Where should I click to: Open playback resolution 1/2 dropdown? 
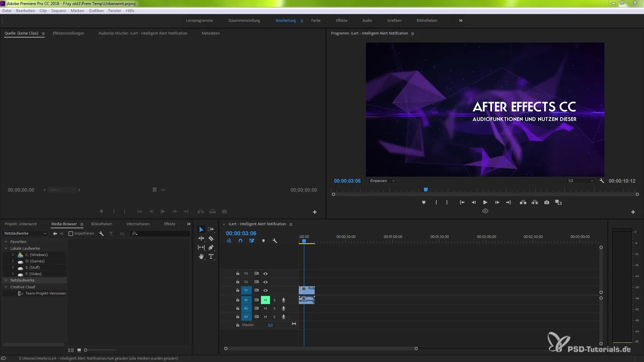[580, 181]
